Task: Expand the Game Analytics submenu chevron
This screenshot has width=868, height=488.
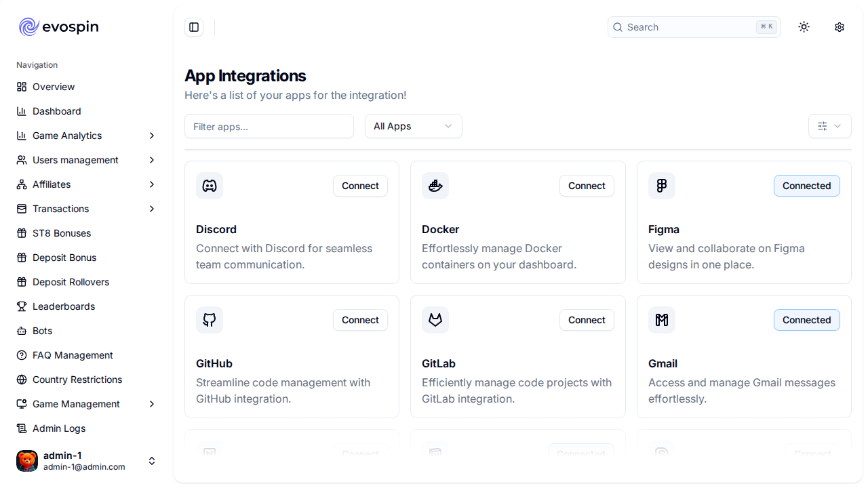Action: coord(152,136)
